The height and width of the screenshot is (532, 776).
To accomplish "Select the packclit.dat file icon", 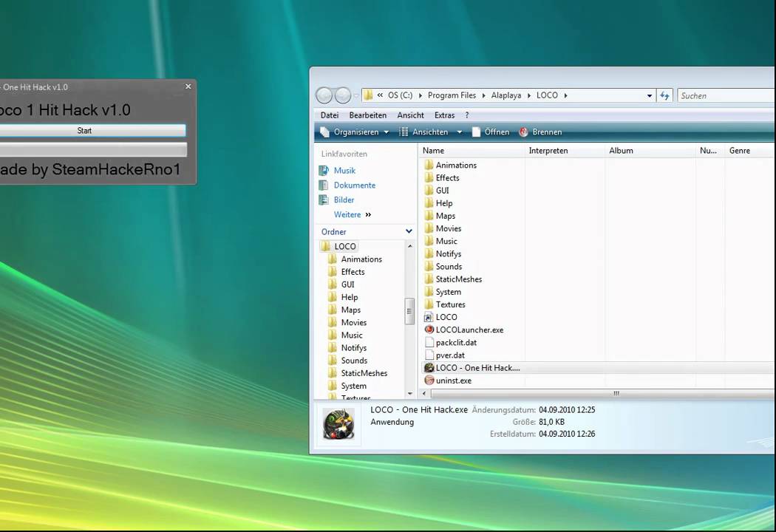I will [429, 342].
